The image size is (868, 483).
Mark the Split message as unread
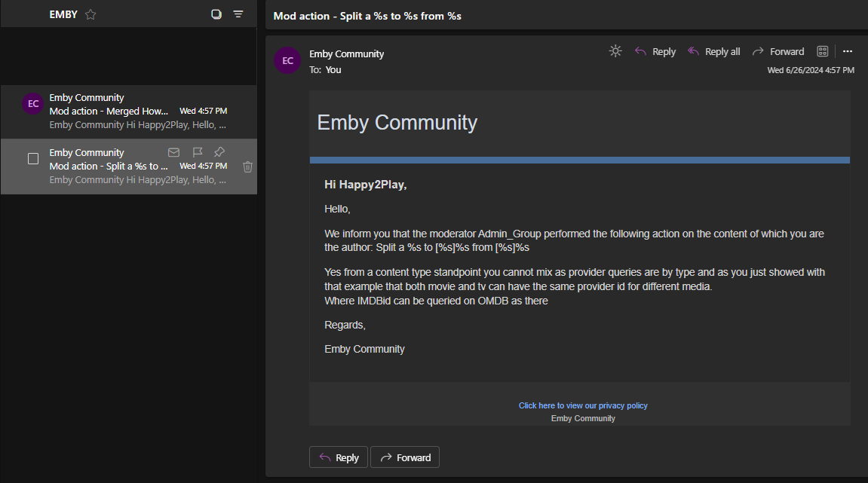[x=173, y=152]
